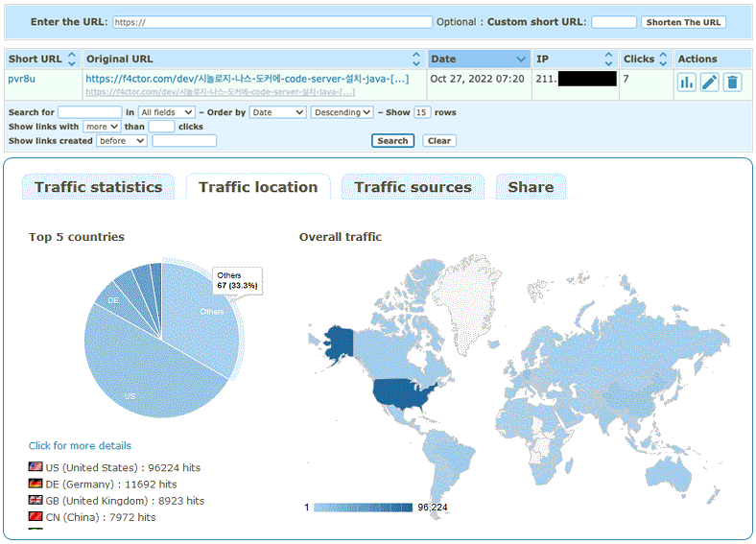This screenshot has height=544, width=756.
Task: Focus the Custom short URL input field
Action: [614, 22]
